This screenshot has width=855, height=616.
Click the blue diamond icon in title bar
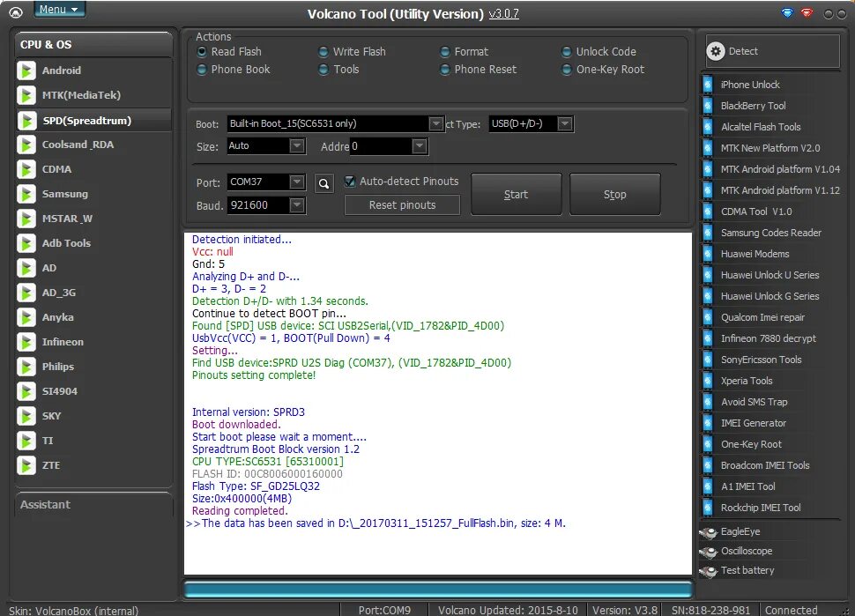click(x=787, y=12)
